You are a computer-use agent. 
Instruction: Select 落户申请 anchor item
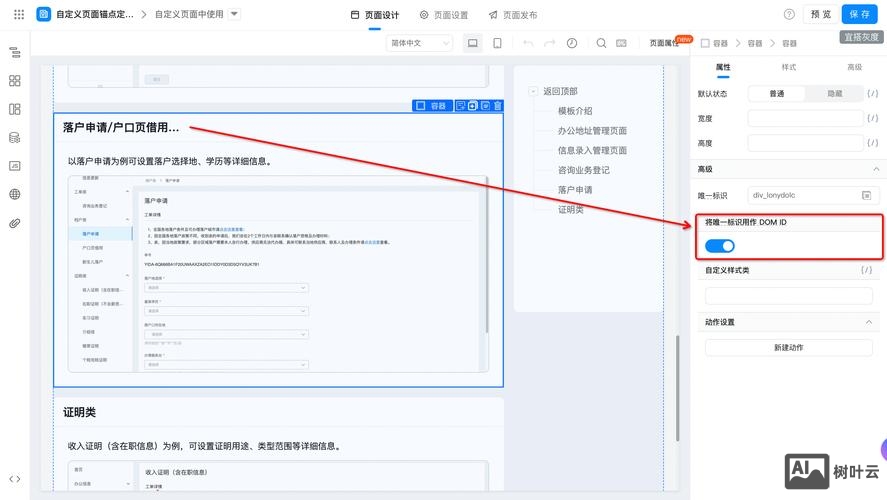tap(575, 190)
